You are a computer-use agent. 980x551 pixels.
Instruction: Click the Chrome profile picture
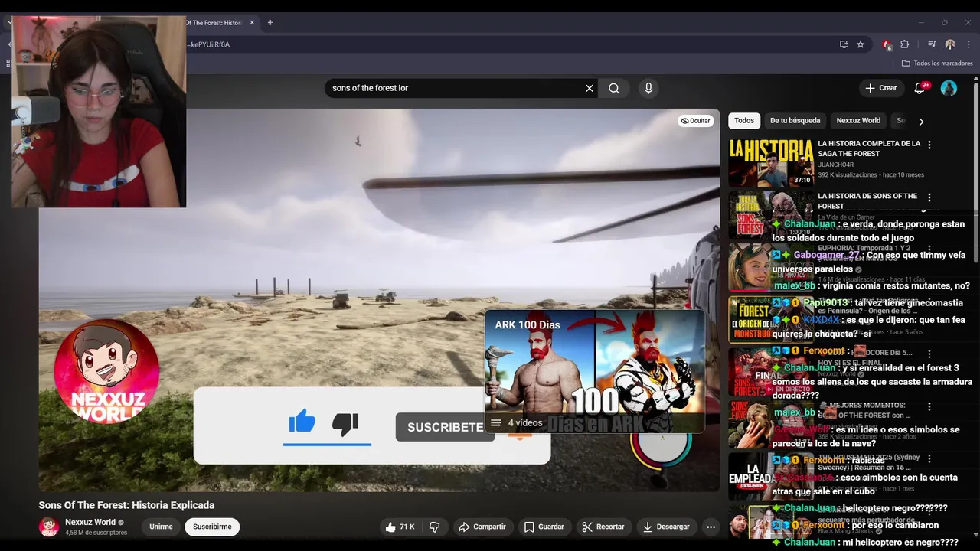[x=950, y=44]
